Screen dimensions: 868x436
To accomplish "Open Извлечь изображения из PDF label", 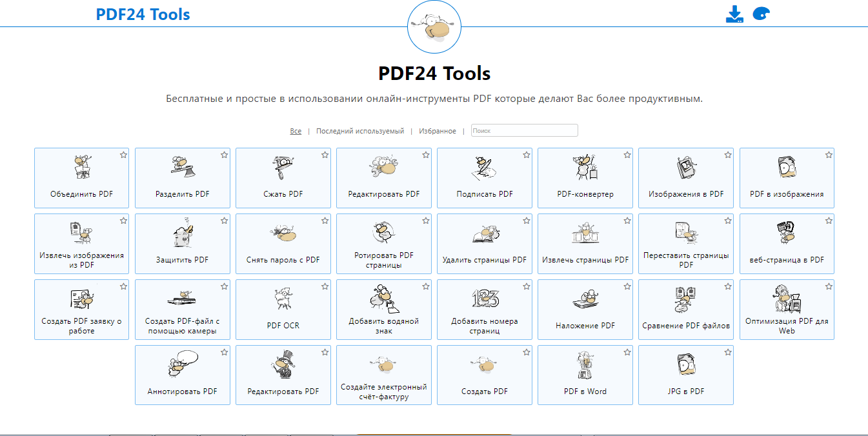I will tap(82, 260).
